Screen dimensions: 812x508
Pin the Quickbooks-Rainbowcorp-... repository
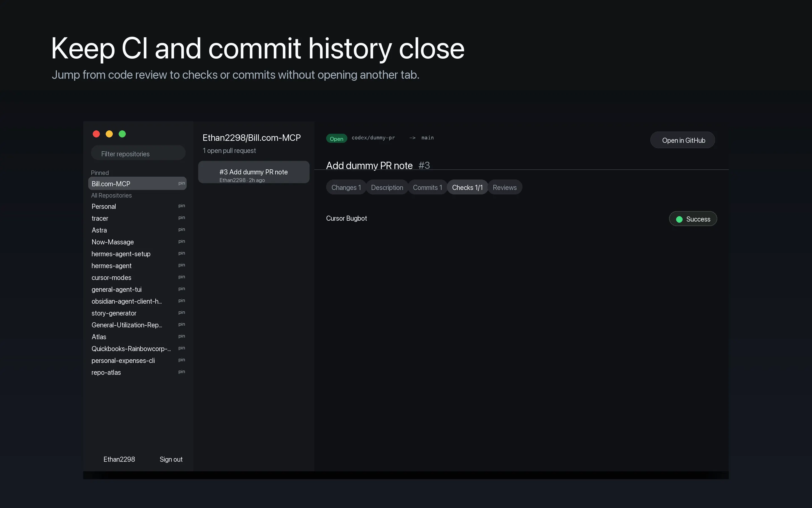click(x=182, y=348)
